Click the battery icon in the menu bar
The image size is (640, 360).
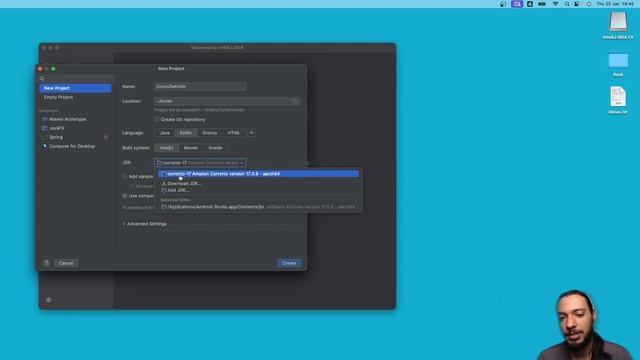pos(542,4)
